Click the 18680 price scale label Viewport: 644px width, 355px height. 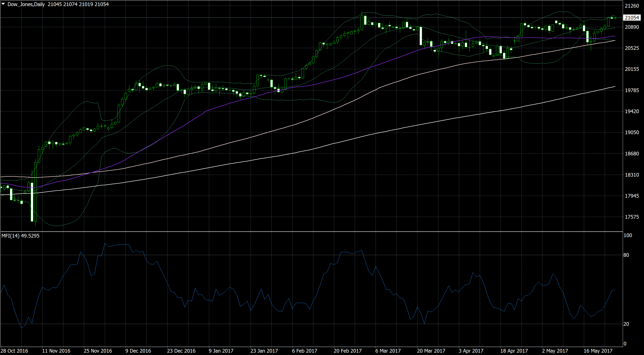[632, 153]
